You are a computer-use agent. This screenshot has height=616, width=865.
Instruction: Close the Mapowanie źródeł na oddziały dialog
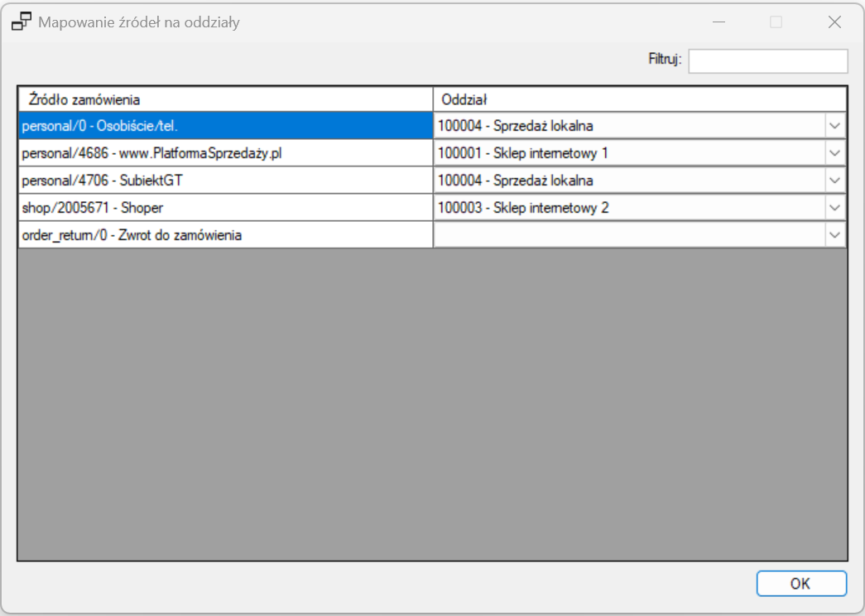coord(834,22)
